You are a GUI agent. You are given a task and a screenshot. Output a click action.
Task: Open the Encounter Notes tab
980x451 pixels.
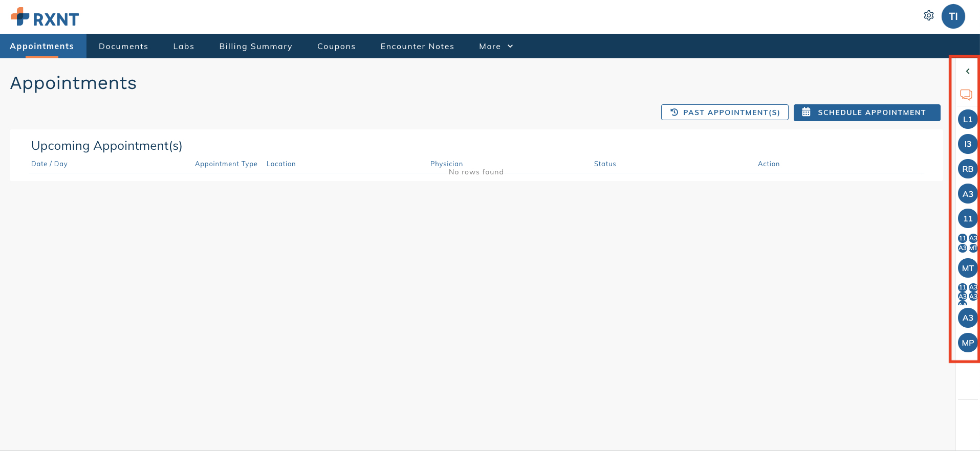click(417, 46)
